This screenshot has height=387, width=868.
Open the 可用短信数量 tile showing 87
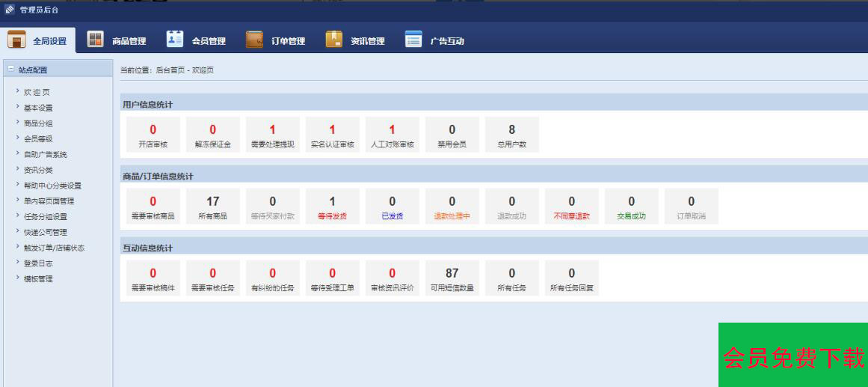pos(452,278)
